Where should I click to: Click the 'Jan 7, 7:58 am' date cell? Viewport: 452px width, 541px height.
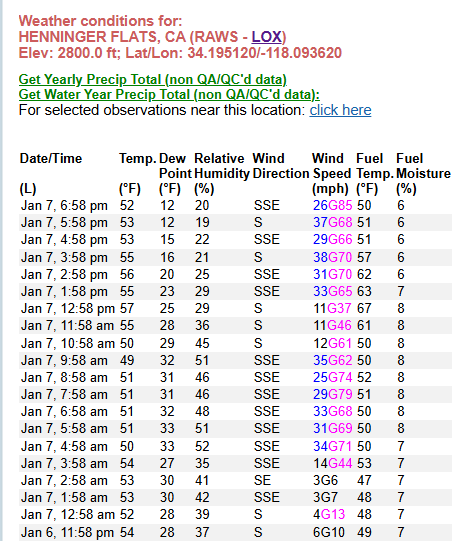pyautogui.click(x=64, y=394)
